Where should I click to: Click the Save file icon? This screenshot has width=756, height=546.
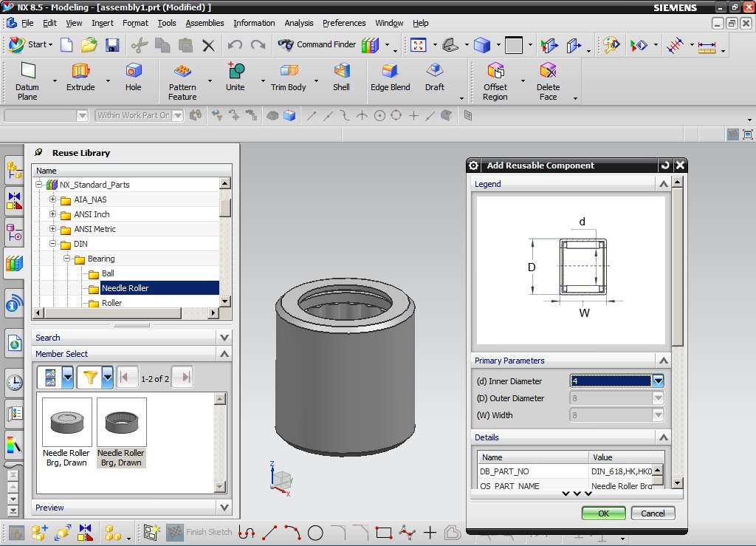pyautogui.click(x=112, y=45)
